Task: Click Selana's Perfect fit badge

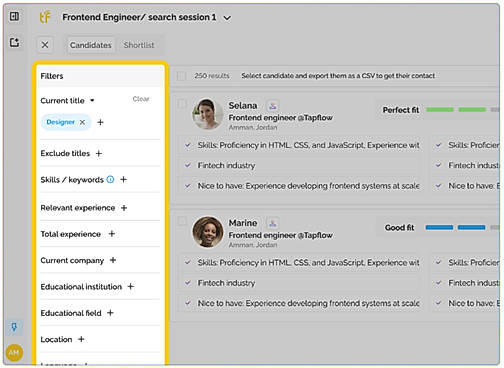Action: (401, 110)
